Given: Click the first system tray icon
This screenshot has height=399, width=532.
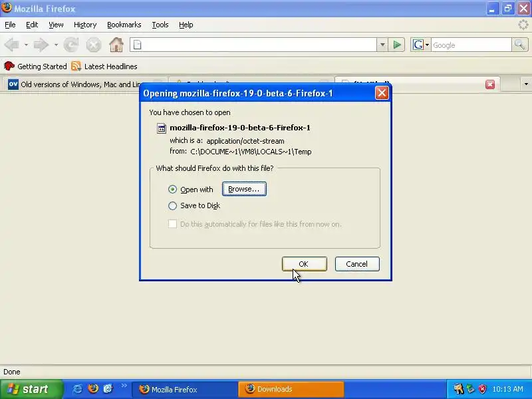Looking at the screenshot, I should [x=459, y=389].
